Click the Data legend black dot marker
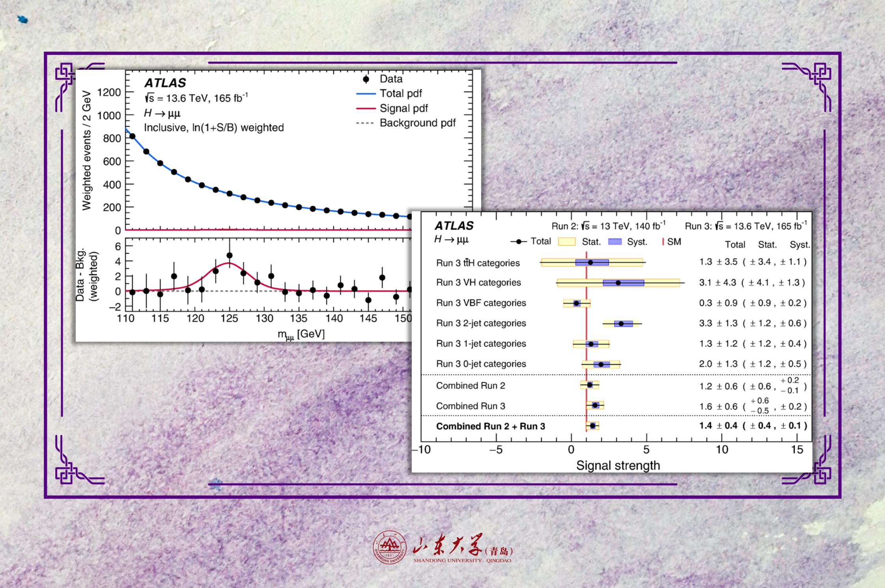The height and width of the screenshot is (588, 885). click(x=366, y=79)
